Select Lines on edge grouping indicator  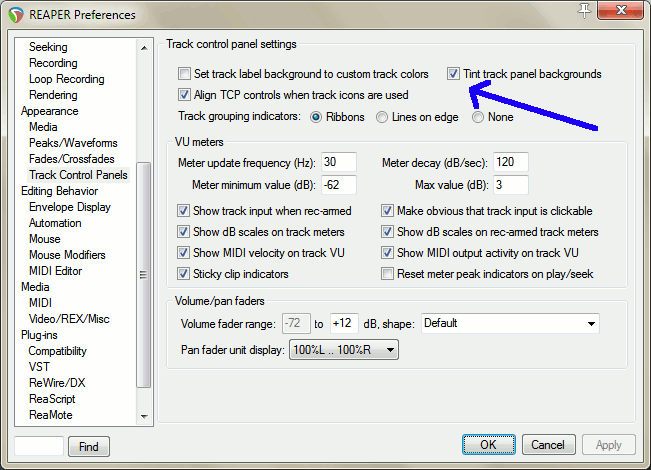[x=382, y=117]
